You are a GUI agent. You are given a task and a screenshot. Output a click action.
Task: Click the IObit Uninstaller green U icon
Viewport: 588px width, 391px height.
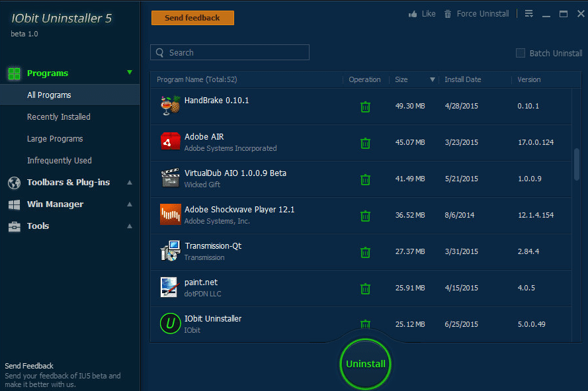pyautogui.click(x=170, y=323)
